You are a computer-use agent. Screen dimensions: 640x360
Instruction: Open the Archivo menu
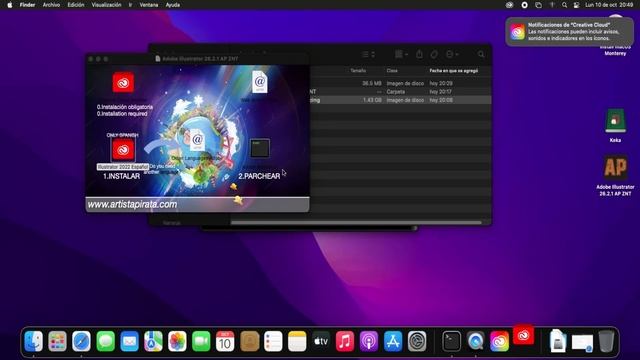coord(51,5)
